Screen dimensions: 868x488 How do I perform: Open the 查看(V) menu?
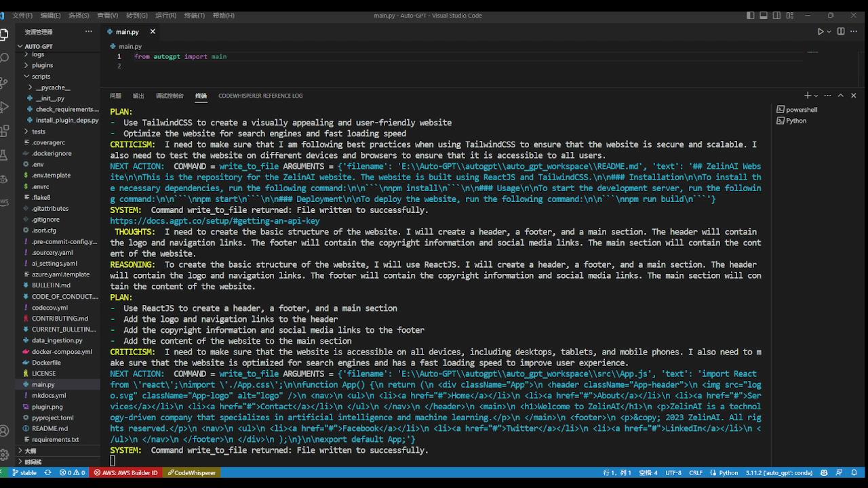click(x=108, y=16)
